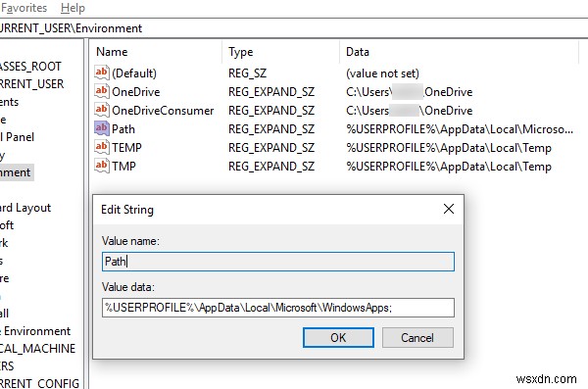Click into the Value data field
Screen dimensions: 588x389
[x=278, y=308]
